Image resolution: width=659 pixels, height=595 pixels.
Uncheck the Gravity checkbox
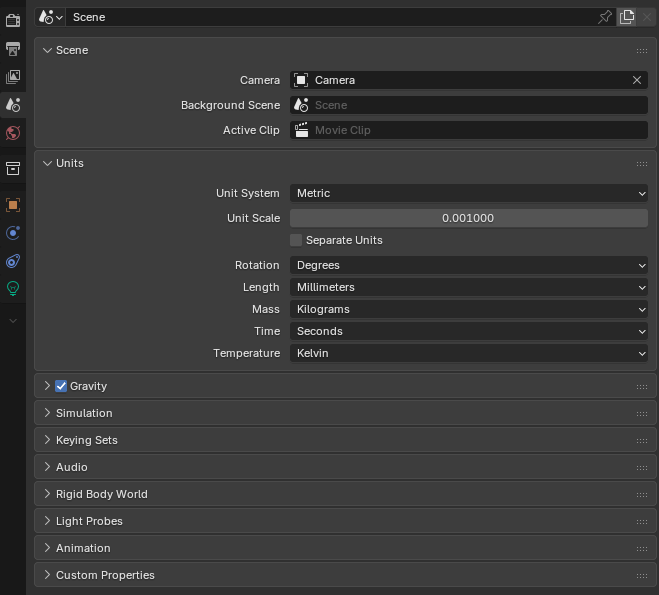coord(61,386)
